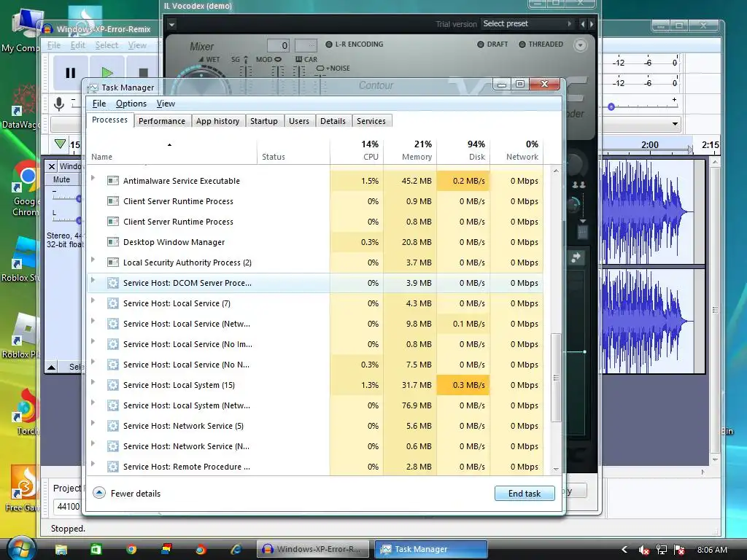Sort processes by Disk column header
Viewport: 747px width, 560px height.
[463, 150]
